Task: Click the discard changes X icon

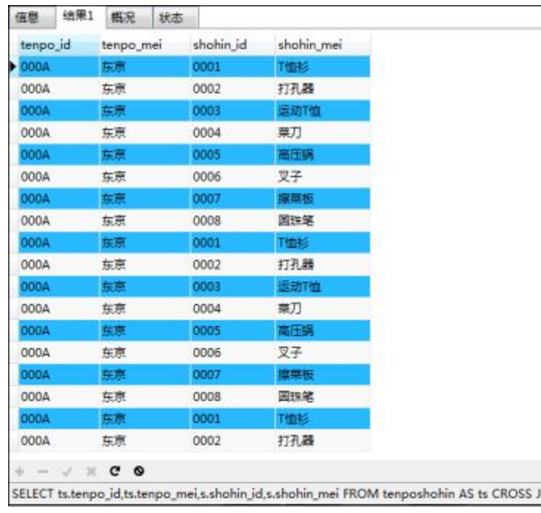Action: [x=91, y=471]
